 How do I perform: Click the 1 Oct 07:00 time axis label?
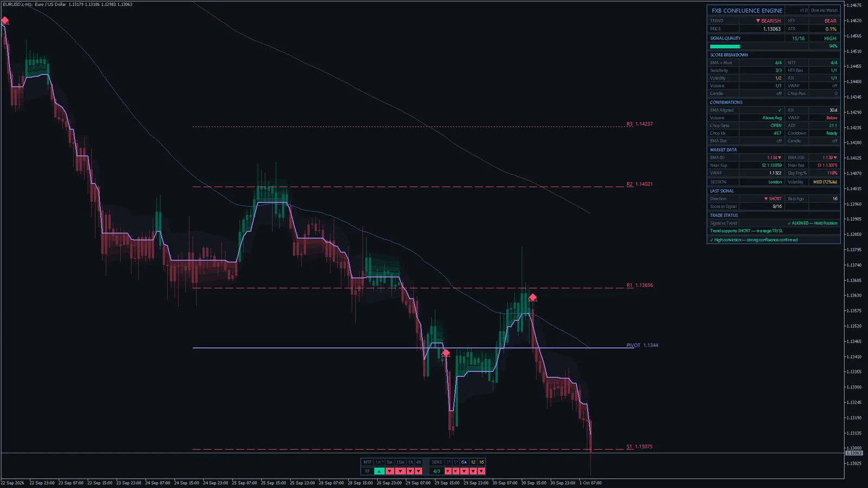tap(590, 483)
